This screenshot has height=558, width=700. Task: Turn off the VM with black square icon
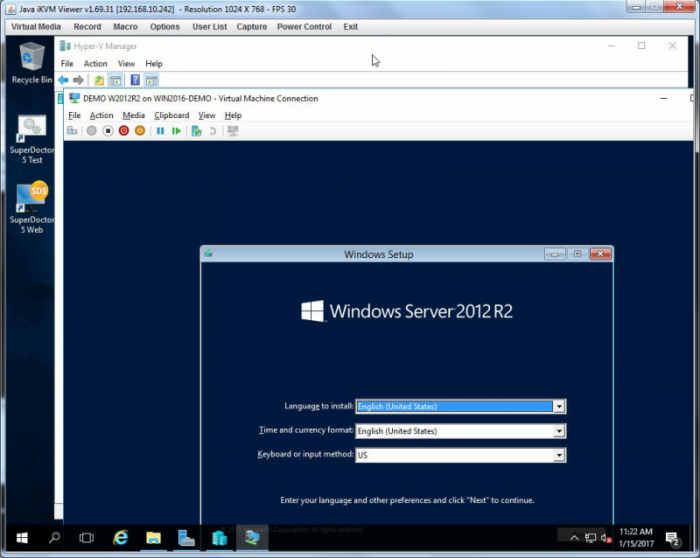[108, 131]
